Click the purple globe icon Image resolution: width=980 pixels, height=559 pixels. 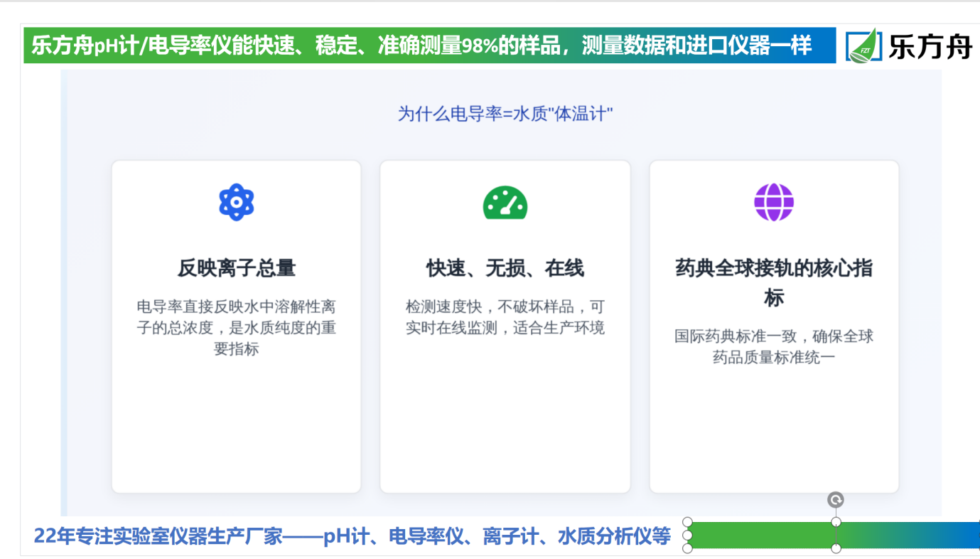[773, 202]
